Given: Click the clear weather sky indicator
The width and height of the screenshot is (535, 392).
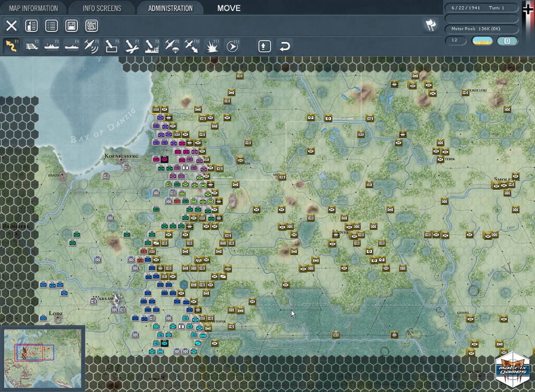Looking at the screenshot, I should [482, 41].
